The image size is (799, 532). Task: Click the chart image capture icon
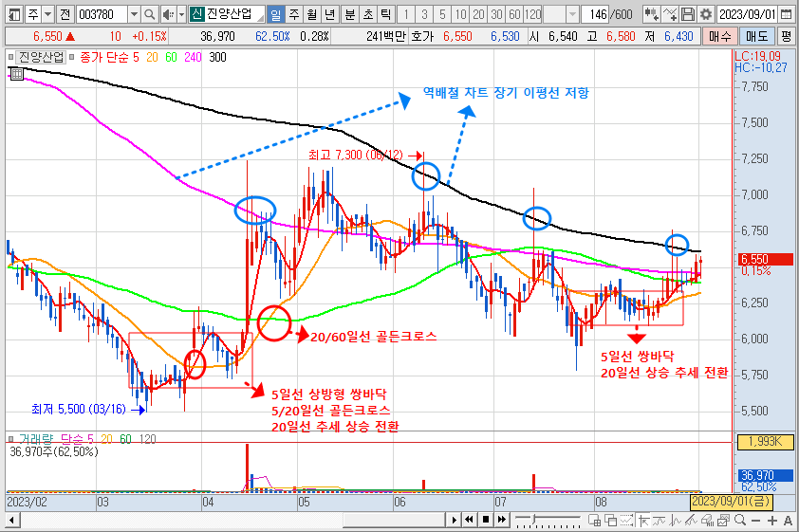724,520
